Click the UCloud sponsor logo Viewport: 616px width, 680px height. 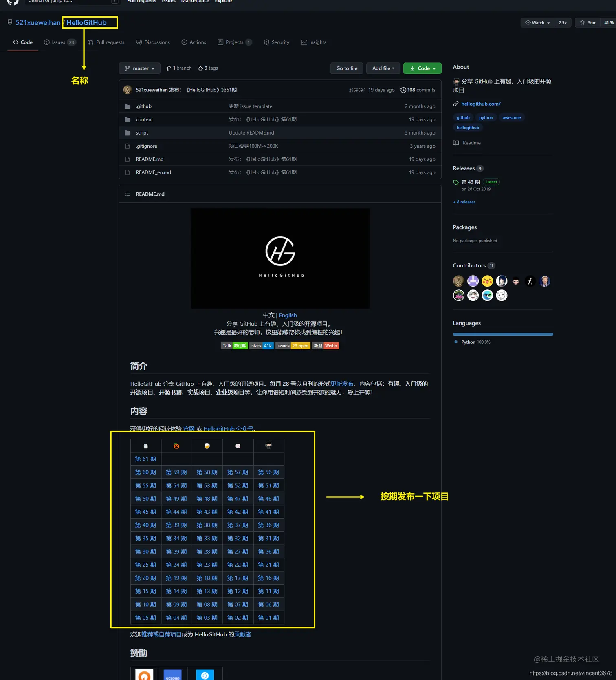(x=172, y=675)
